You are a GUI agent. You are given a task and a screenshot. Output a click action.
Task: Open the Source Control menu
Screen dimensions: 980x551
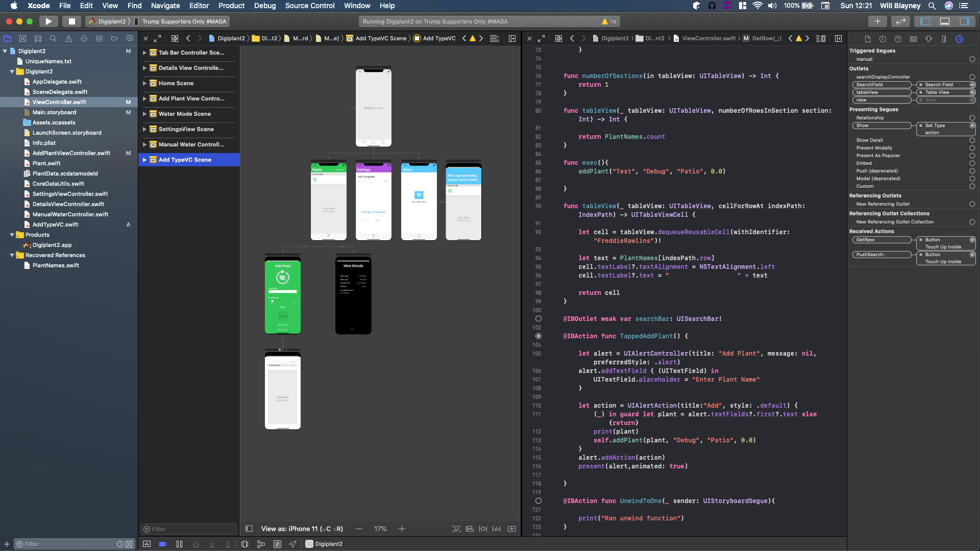[x=310, y=6]
